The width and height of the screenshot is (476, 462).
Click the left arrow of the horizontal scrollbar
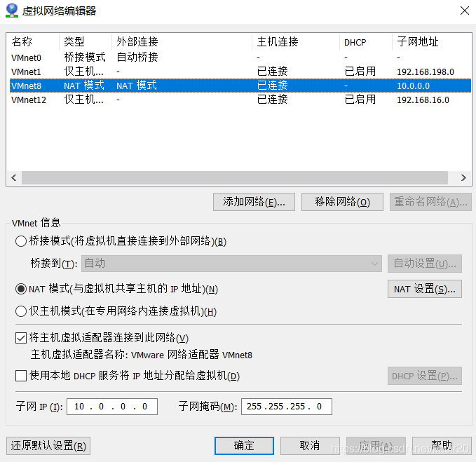14,177
